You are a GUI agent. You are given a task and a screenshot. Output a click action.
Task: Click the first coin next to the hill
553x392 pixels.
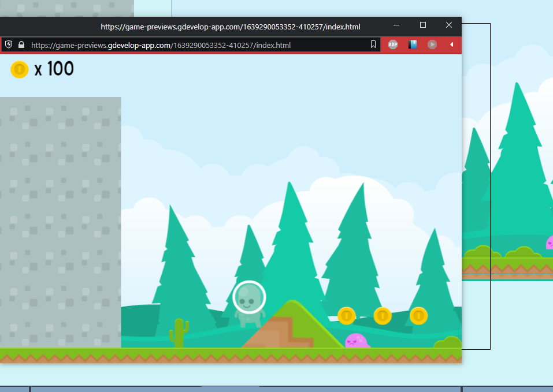tap(347, 316)
